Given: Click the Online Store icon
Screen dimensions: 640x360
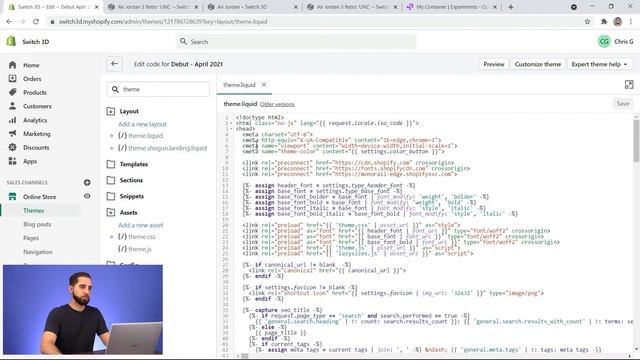Looking at the screenshot, I should coord(12,197).
